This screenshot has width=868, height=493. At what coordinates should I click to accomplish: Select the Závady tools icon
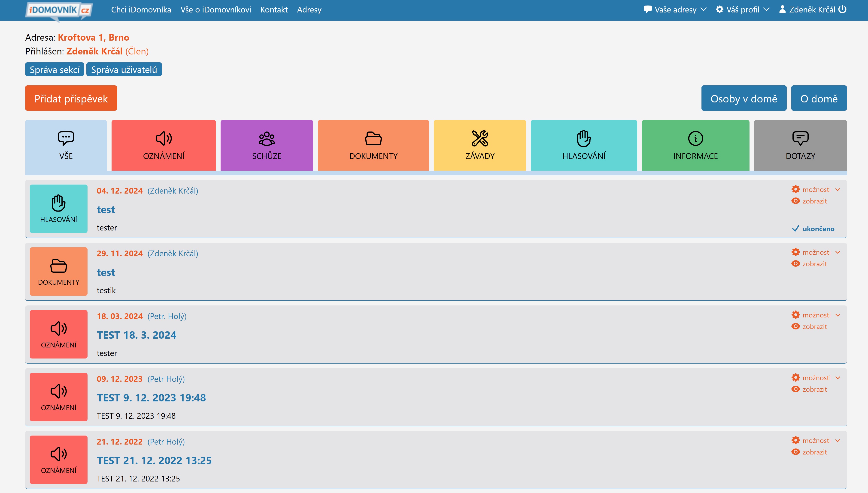click(480, 138)
